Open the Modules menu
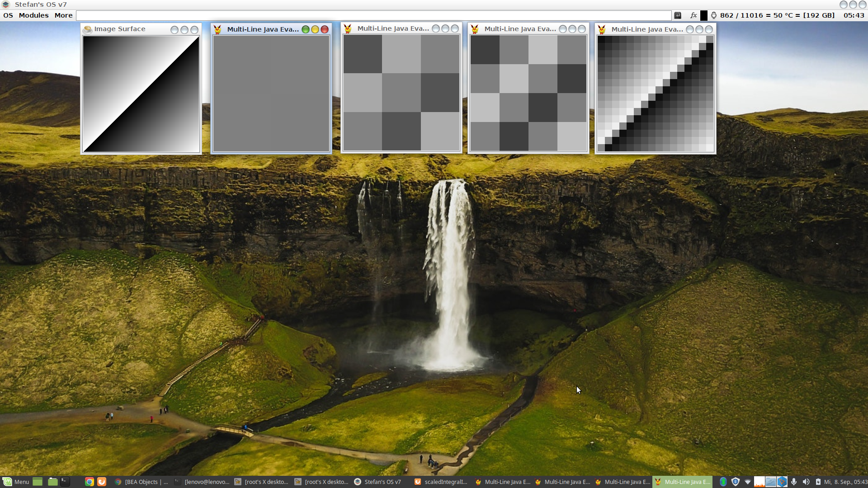Viewport: 868px width, 488px height. (33, 15)
